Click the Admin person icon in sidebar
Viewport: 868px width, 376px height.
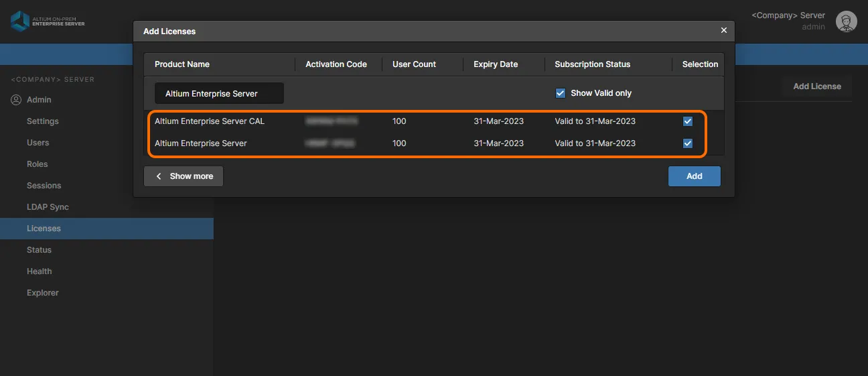[16, 100]
